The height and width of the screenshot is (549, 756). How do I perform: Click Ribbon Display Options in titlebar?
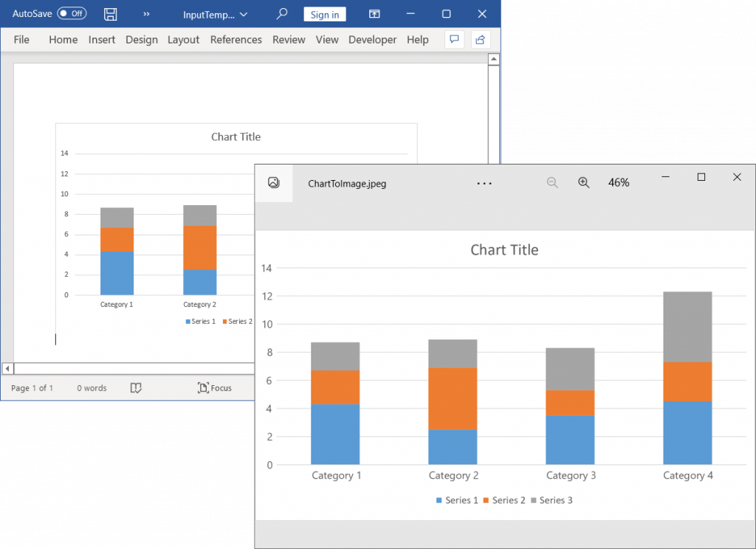(x=374, y=13)
